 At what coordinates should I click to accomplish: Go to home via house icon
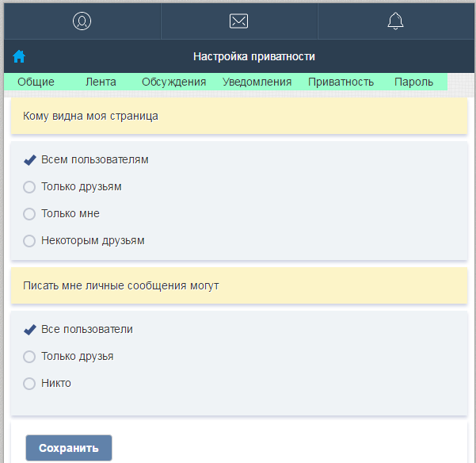[19, 56]
